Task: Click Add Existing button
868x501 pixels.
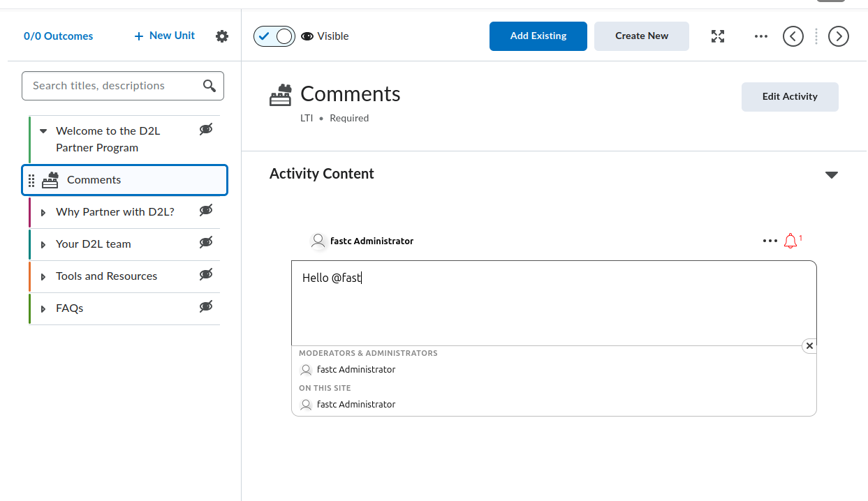Action: tap(538, 36)
